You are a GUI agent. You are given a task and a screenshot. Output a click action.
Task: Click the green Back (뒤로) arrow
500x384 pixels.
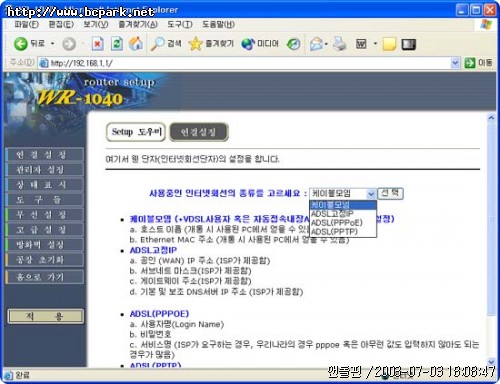[21, 44]
